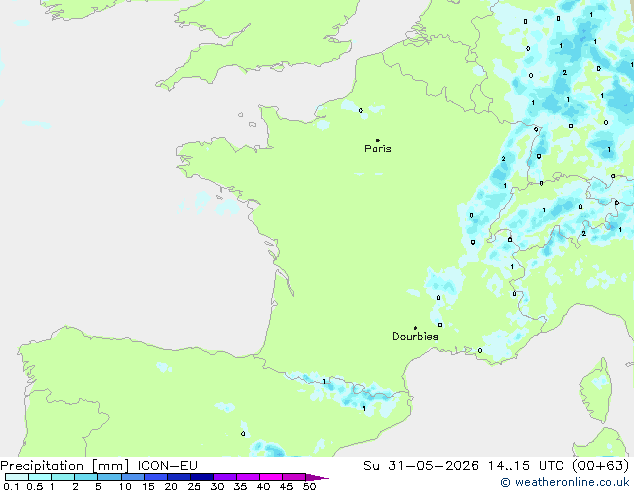Viewport: 634px width, 490px height.
Task: Click the '14..15 UTC' time range text
Action: click(525, 466)
